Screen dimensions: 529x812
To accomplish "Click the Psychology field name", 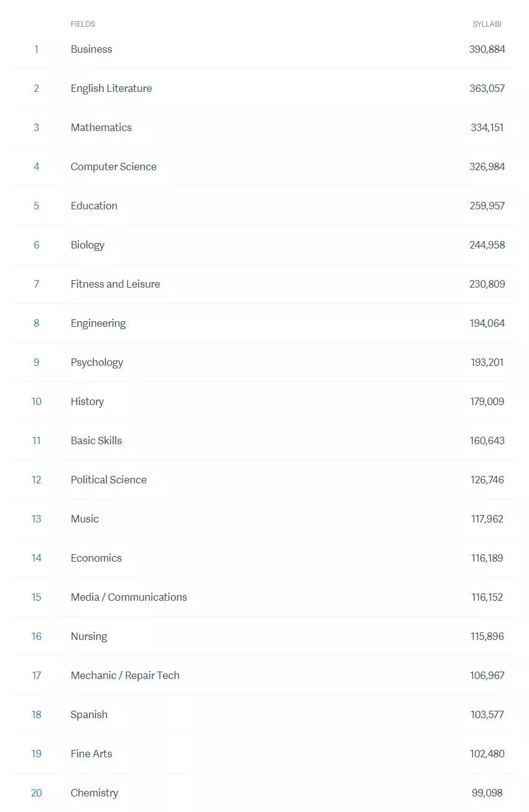I will [97, 362].
